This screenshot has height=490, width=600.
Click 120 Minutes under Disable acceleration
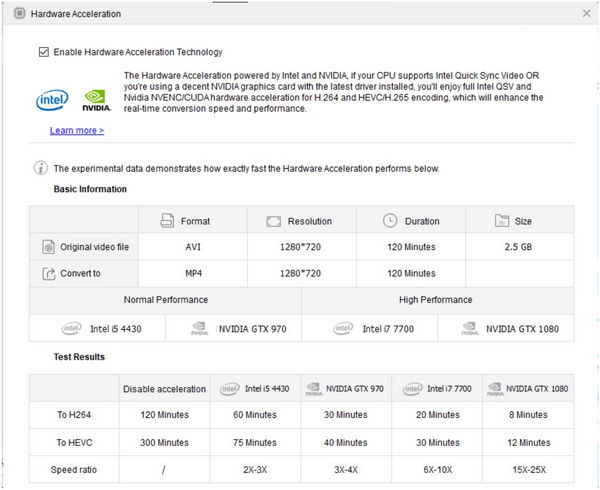point(164,415)
